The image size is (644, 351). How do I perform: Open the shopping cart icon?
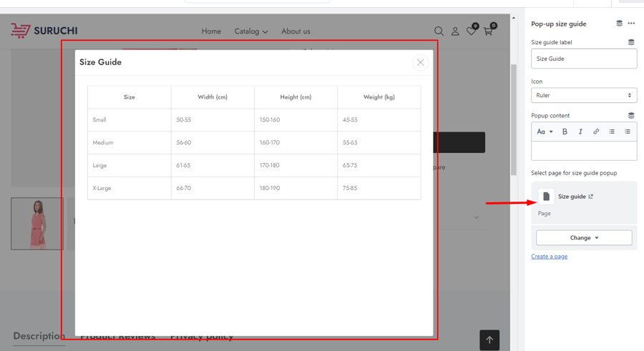pos(488,31)
